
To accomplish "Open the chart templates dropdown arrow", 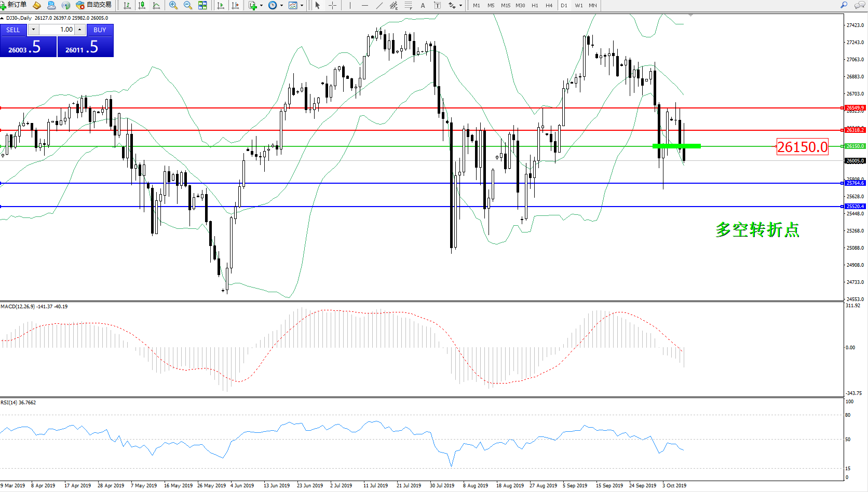I will 302,6.
